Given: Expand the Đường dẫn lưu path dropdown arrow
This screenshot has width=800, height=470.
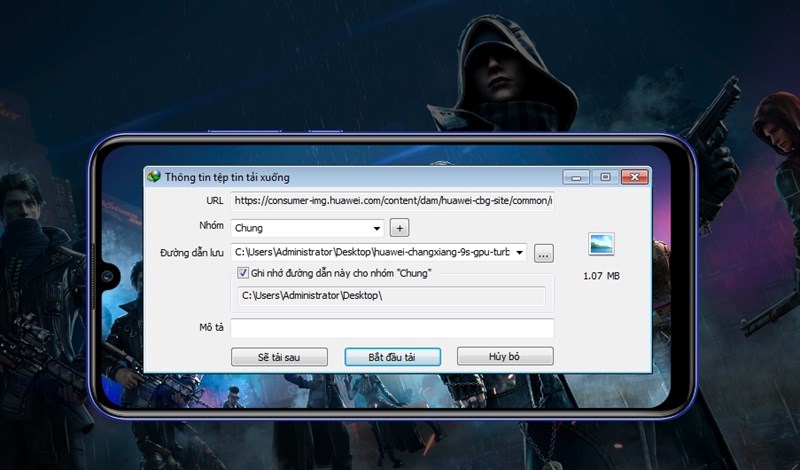Looking at the screenshot, I should [x=519, y=252].
